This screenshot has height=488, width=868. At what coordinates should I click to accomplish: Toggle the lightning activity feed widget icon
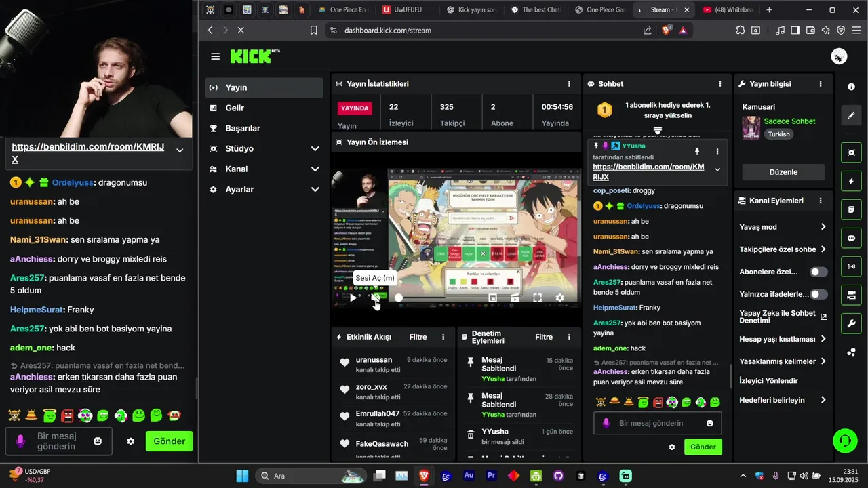pyautogui.click(x=851, y=182)
